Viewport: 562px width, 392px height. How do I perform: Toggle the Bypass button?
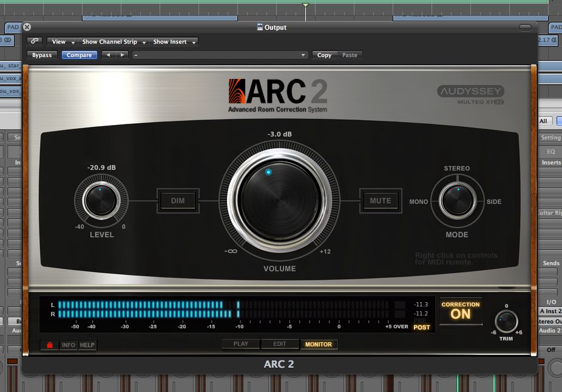[42, 55]
